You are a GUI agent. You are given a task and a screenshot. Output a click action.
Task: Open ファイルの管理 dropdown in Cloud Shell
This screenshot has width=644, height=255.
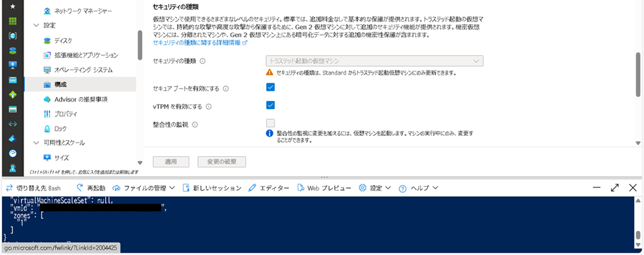pos(143,188)
